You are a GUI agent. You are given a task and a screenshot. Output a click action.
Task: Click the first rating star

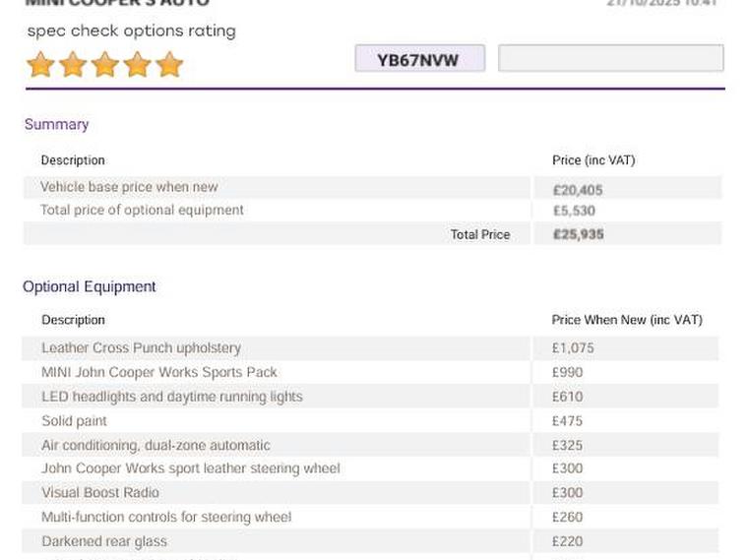(x=40, y=65)
